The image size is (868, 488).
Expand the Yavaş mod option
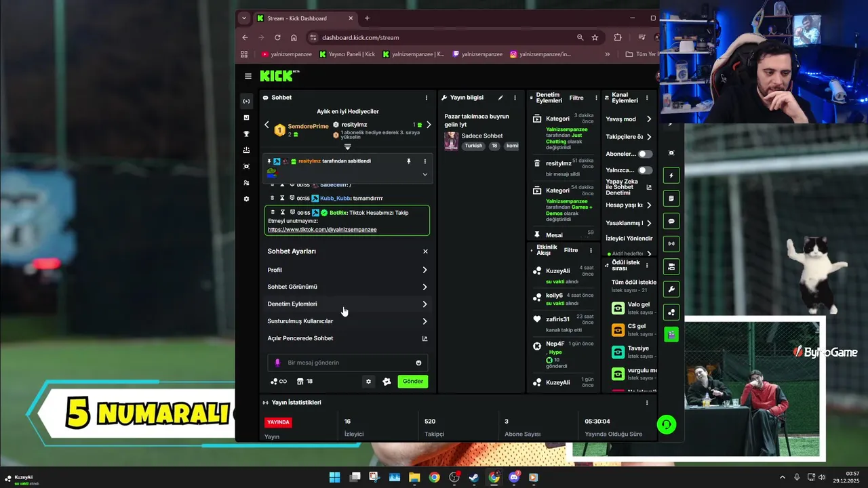pyautogui.click(x=629, y=119)
